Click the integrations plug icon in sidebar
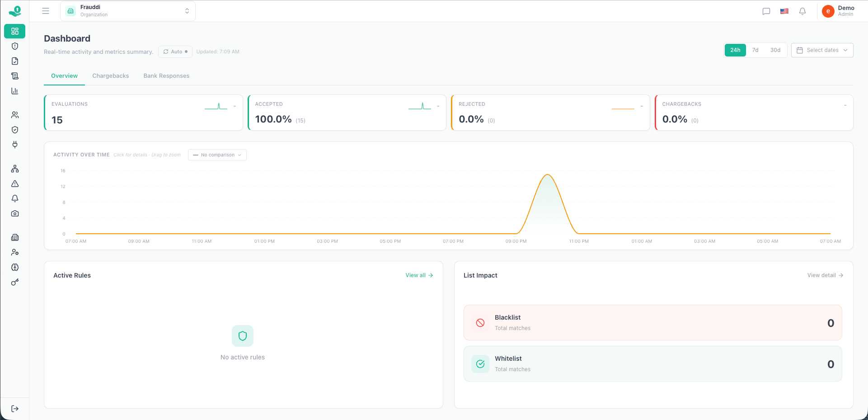Screen dimensions: 868x420 pos(15,145)
